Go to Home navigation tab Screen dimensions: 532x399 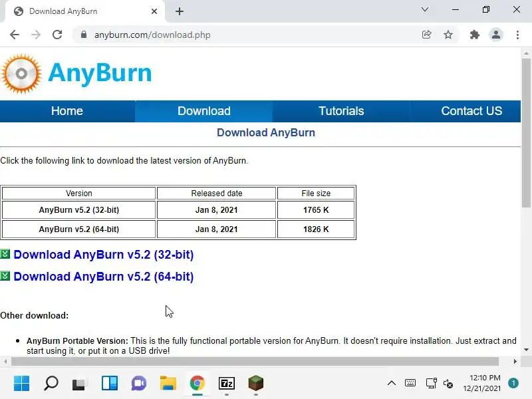pyautogui.click(x=67, y=111)
